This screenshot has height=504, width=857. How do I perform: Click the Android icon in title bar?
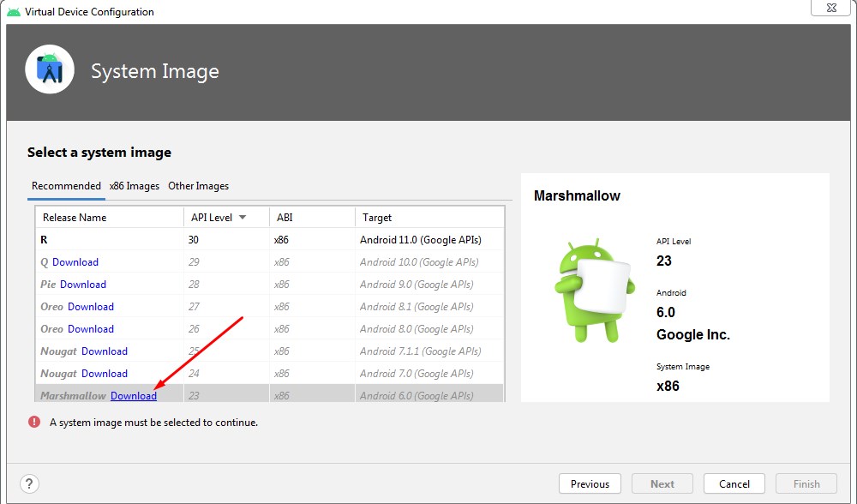13,11
